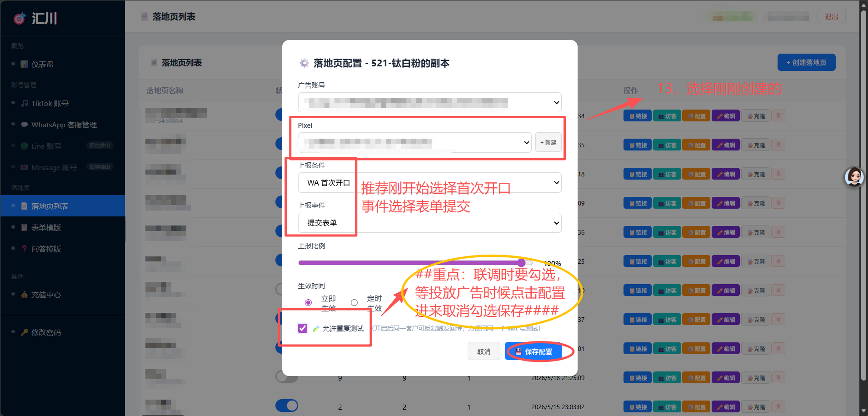Screen dimensions: 868x416
Task: Click 编辑 in the row ending 09
Action: pos(726,203)
